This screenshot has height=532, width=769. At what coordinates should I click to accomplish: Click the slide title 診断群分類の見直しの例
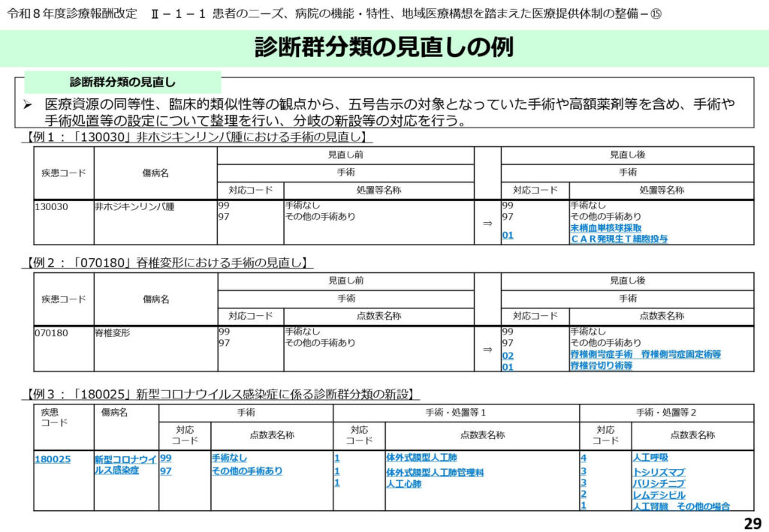pos(384,47)
